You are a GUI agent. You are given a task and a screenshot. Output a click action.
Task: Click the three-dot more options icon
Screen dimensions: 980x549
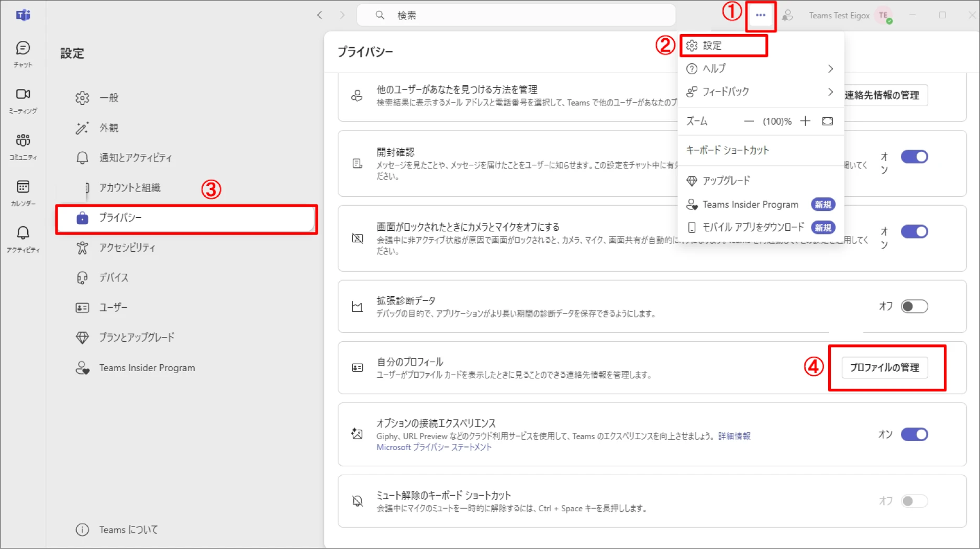pos(761,16)
